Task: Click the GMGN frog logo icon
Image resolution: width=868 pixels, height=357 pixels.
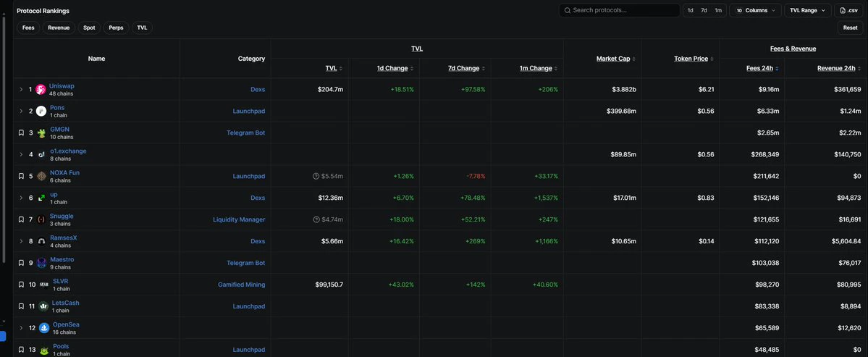Action: (41, 133)
